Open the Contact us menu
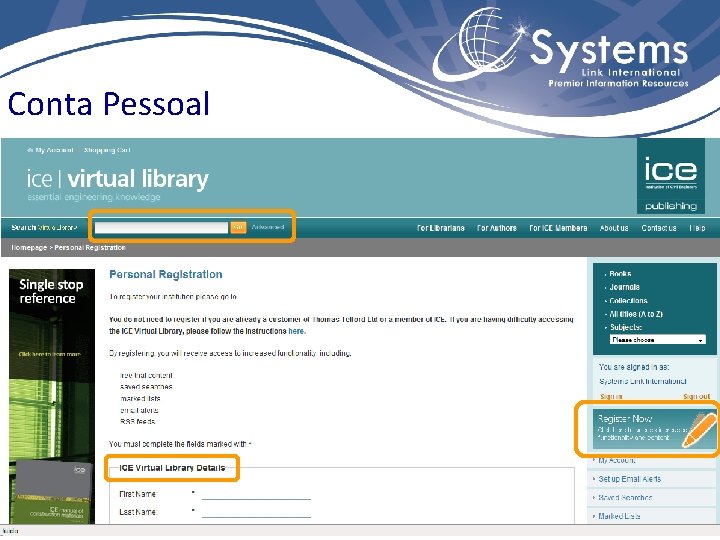The image size is (720, 540). 658,228
